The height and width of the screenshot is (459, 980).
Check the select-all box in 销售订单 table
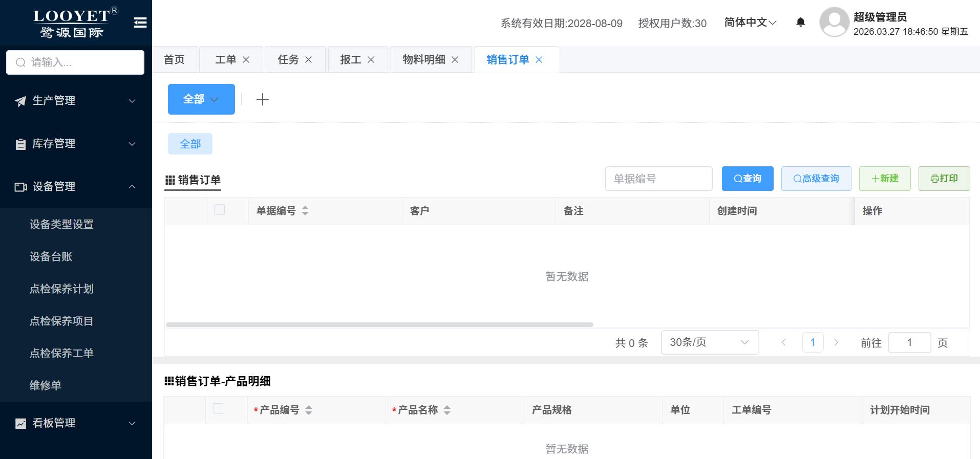(219, 210)
